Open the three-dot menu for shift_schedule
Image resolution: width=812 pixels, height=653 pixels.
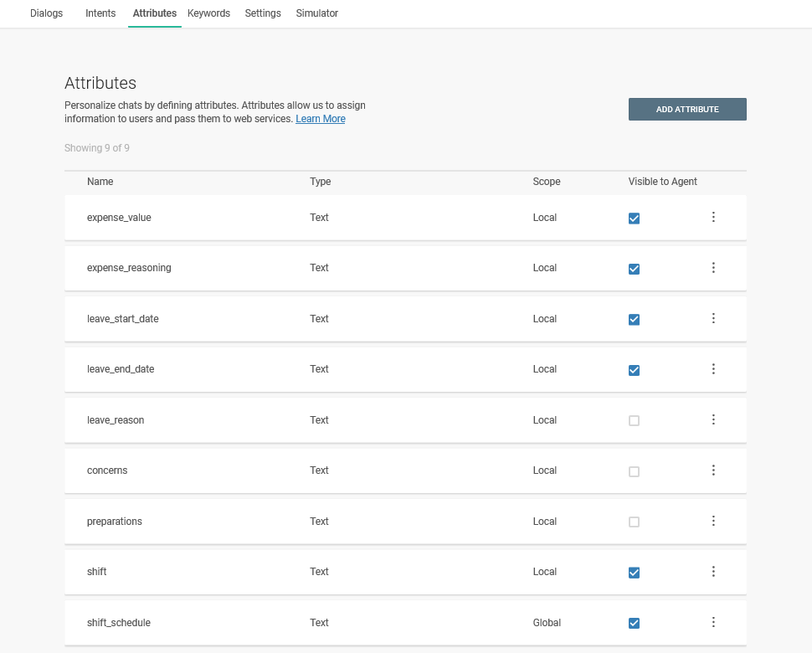click(x=713, y=623)
